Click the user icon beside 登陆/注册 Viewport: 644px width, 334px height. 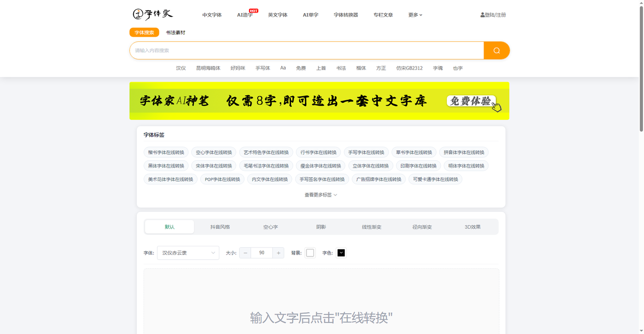click(482, 15)
